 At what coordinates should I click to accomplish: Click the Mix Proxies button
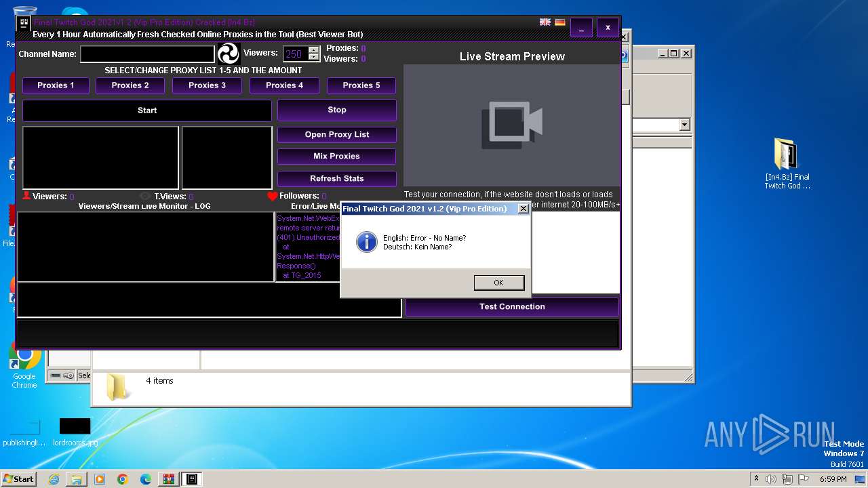[337, 157]
